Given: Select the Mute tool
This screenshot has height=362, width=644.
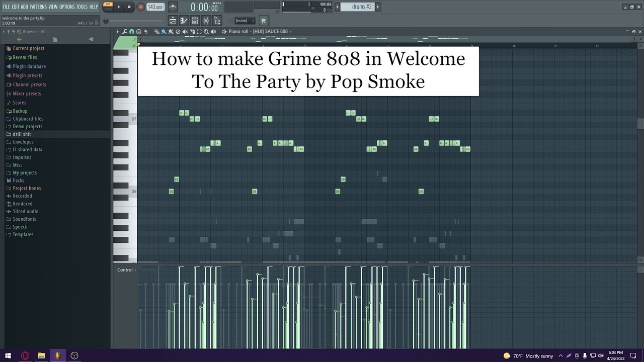Looking at the screenshot, I should pyautogui.click(x=185, y=32).
